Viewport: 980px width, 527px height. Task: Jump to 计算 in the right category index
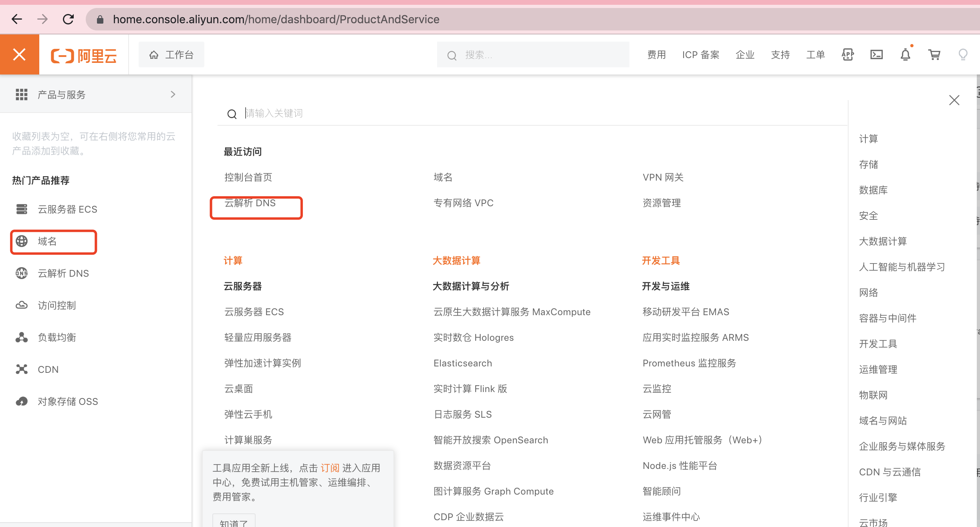[x=868, y=139]
